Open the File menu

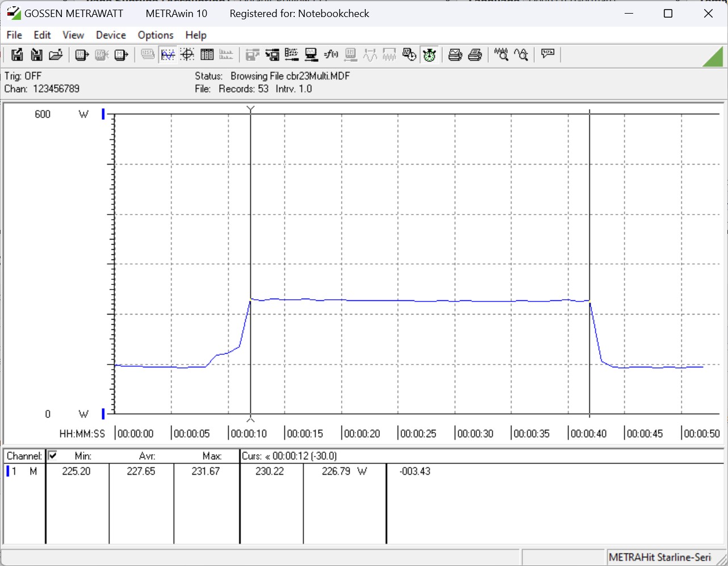(x=14, y=35)
